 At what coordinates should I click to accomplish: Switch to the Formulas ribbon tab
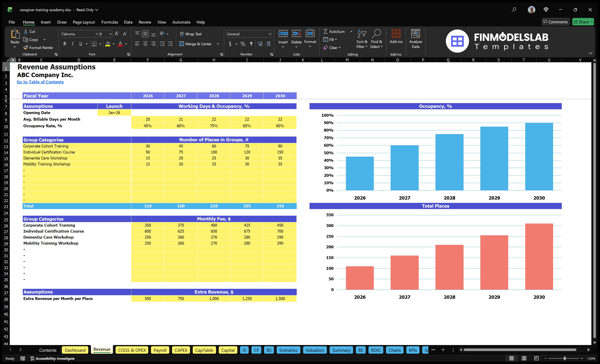tap(110, 22)
